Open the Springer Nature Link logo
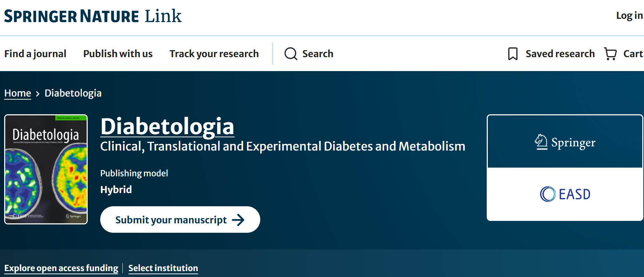Screen dimensions: 644x277 pos(93,16)
